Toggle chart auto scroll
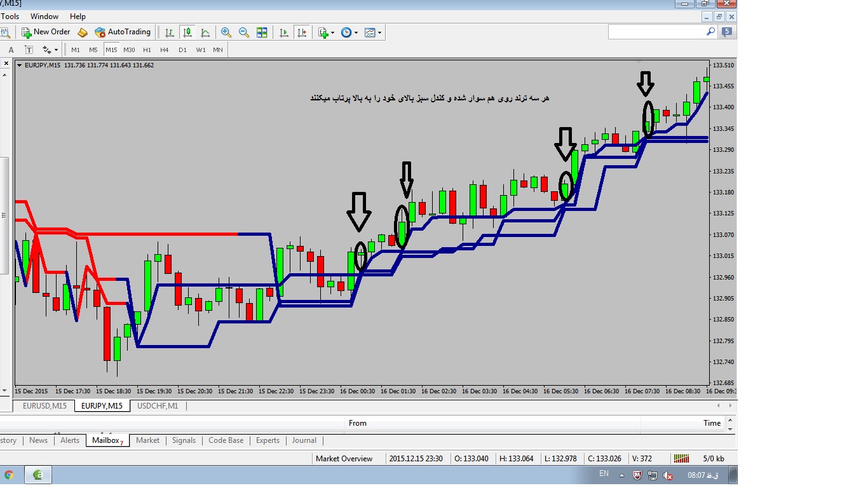 coord(284,32)
